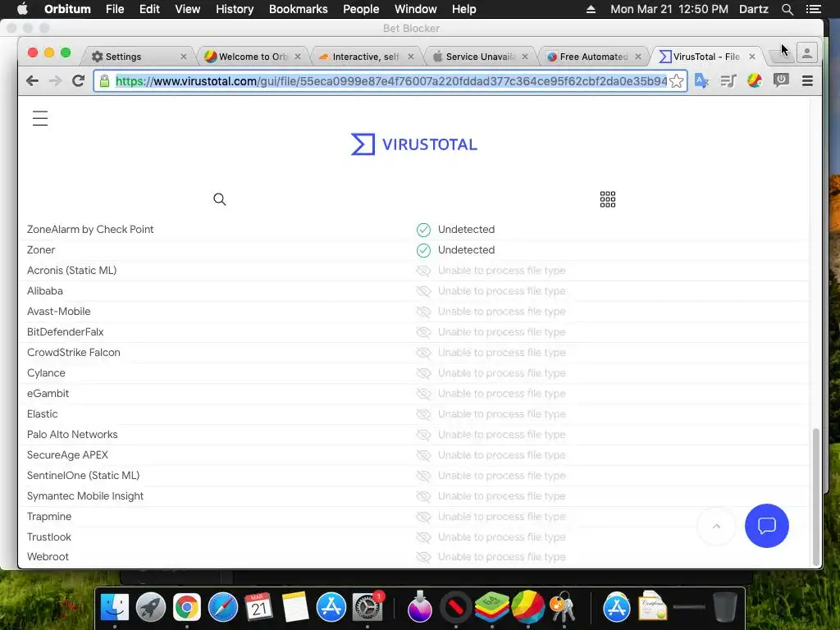
Task: Open Trash in the dock
Action: (725, 607)
